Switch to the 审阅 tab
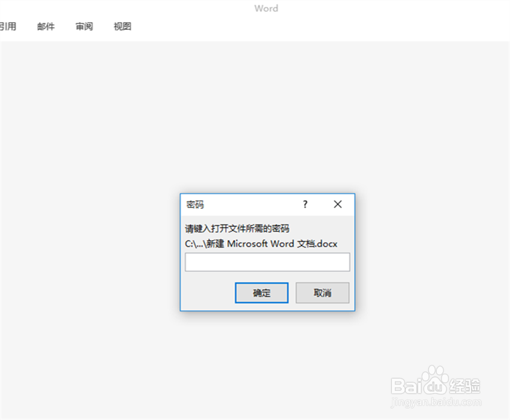The width and height of the screenshot is (510, 420). 84,26
